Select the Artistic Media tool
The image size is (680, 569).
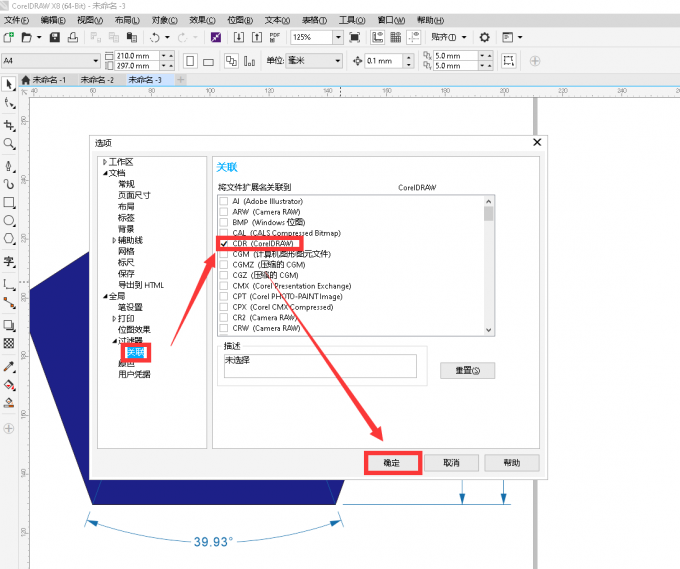(x=9, y=184)
